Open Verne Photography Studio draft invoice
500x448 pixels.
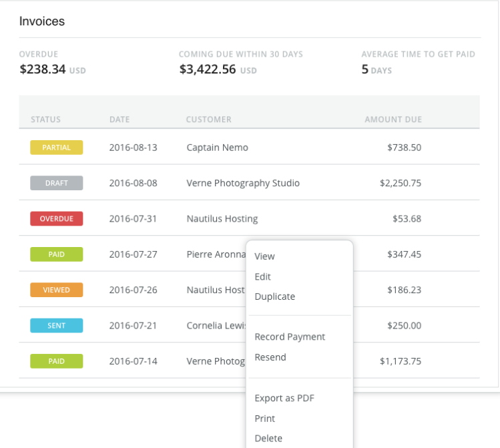click(243, 183)
